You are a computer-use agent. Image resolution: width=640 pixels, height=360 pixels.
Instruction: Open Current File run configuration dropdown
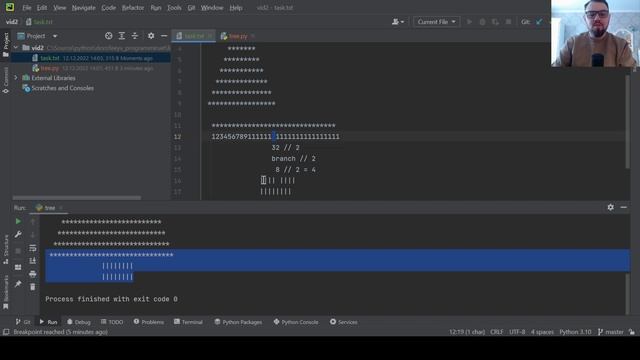[x=436, y=22]
